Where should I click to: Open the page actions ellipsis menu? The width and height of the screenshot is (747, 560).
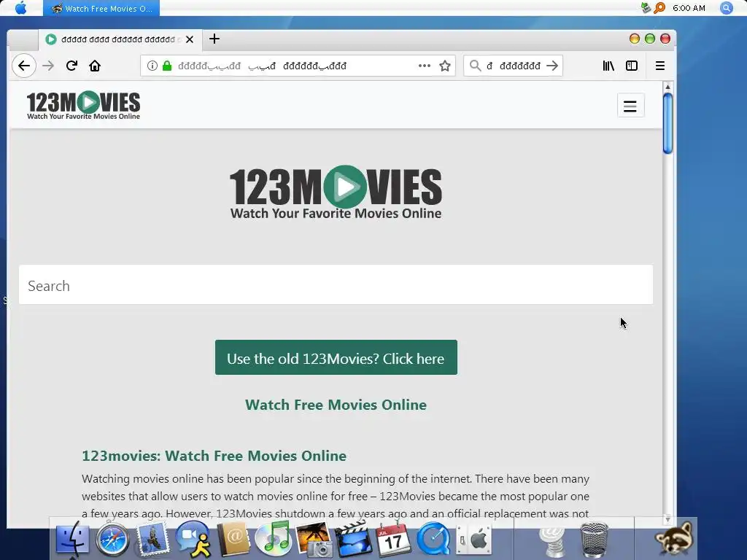424,66
